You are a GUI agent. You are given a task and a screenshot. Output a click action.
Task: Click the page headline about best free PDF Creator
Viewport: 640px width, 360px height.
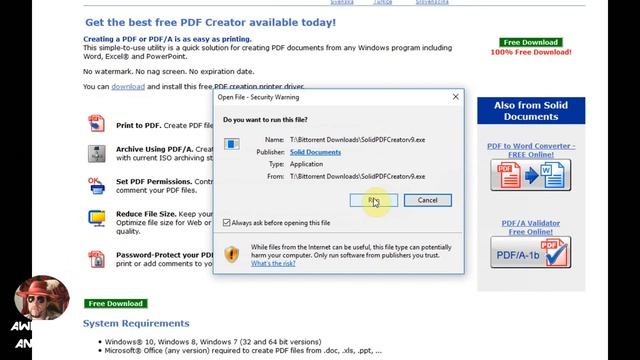click(x=210, y=22)
